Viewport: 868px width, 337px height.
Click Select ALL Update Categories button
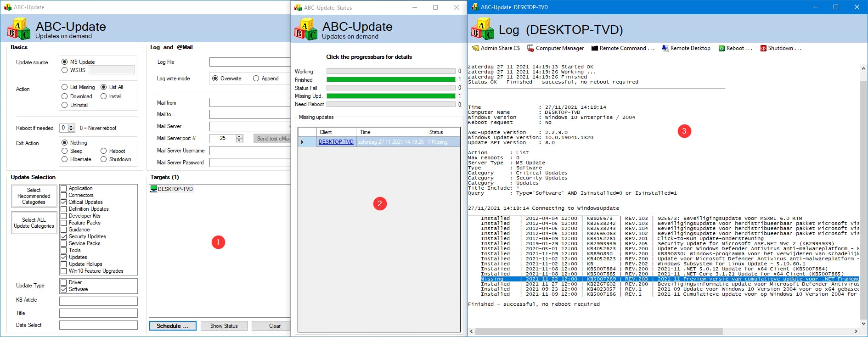(x=34, y=223)
